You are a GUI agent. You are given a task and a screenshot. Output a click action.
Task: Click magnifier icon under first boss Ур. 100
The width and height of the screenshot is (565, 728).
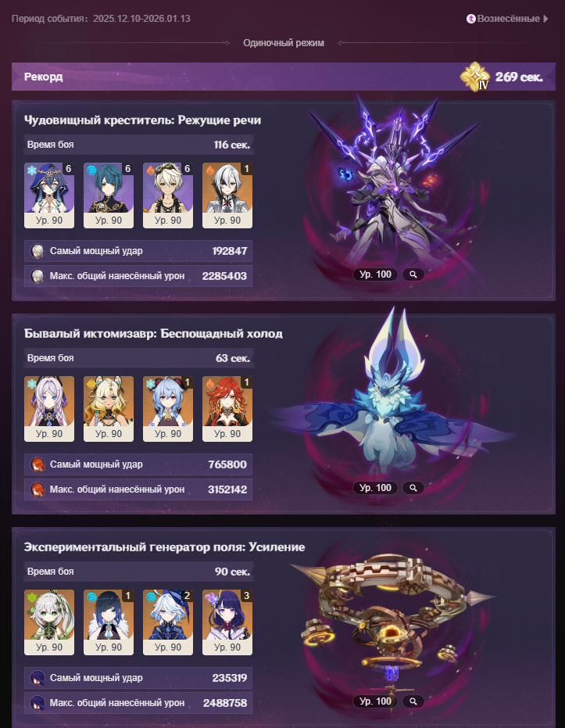coord(413,274)
